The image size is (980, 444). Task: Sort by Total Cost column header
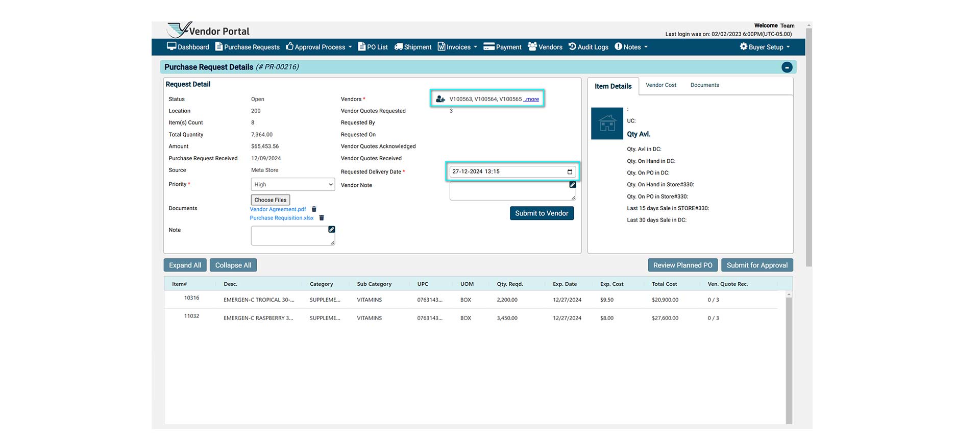pos(664,284)
